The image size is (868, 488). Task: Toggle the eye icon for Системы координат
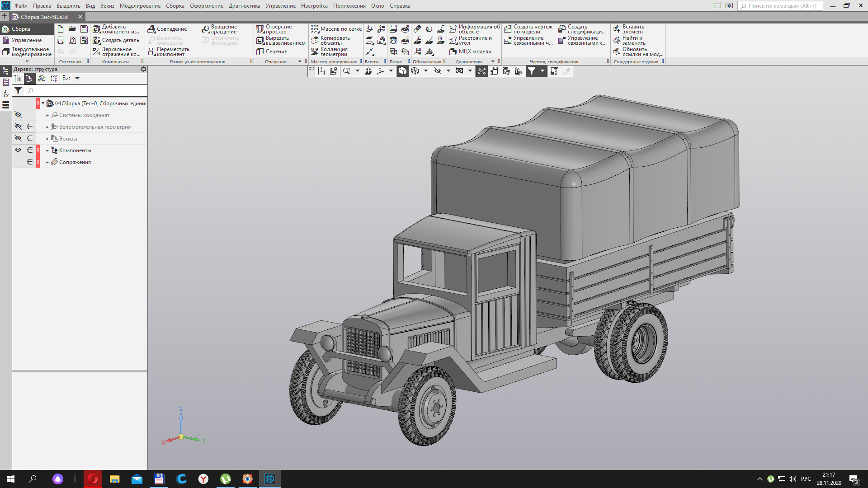(x=18, y=114)
